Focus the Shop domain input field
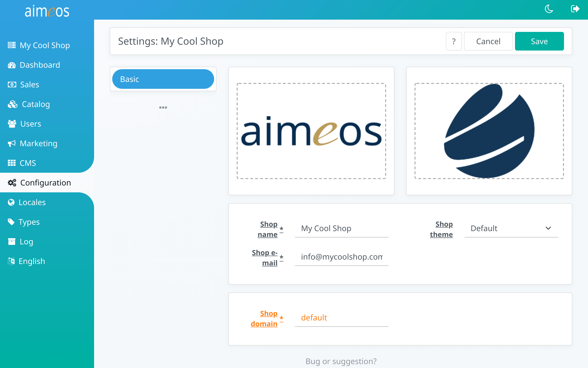 click(342, 317)
